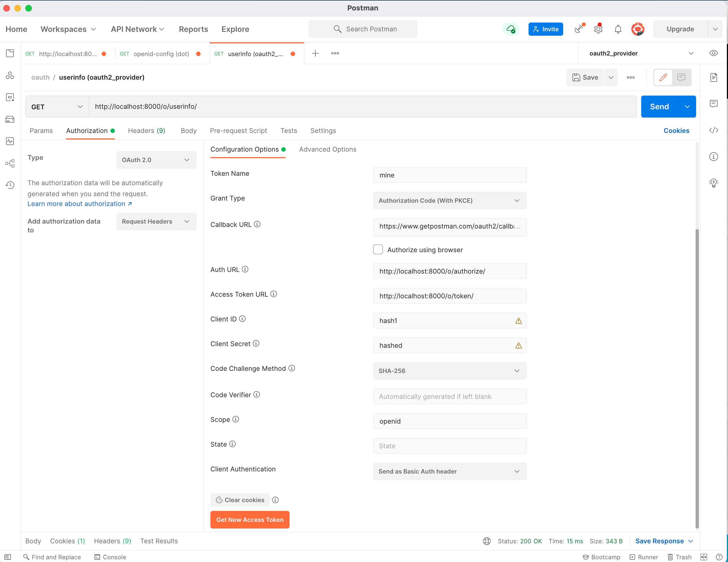This screenshot has height=562, width=728.
Task: Open the notifications bell
Action: [x=618, y=29]
